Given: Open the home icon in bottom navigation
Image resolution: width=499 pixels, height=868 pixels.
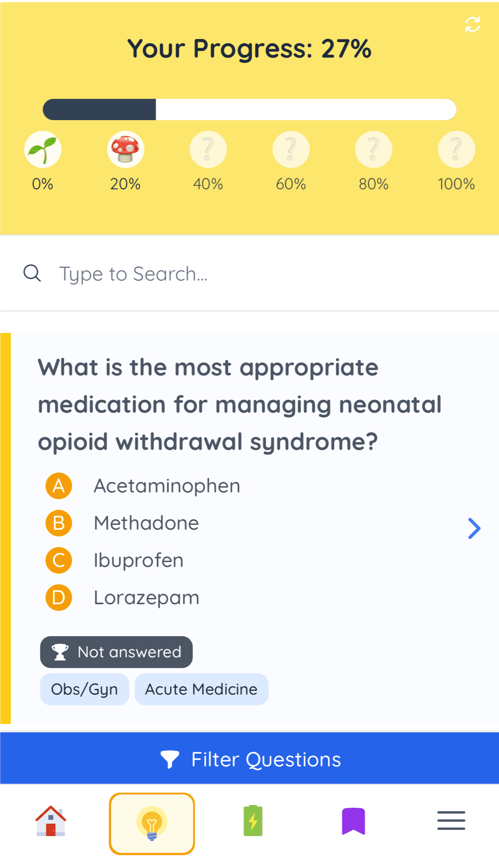Looking at the screenshot, I should (x=51, y=821).
